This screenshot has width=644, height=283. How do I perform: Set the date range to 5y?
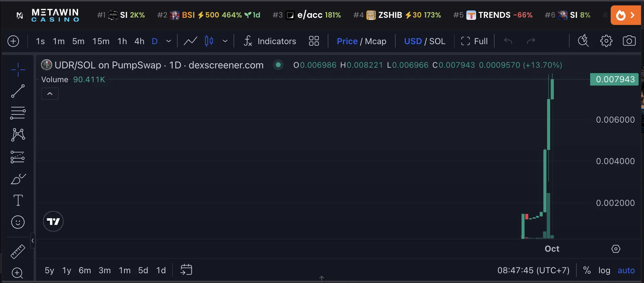pyautogui.click(x=49, y=270)
